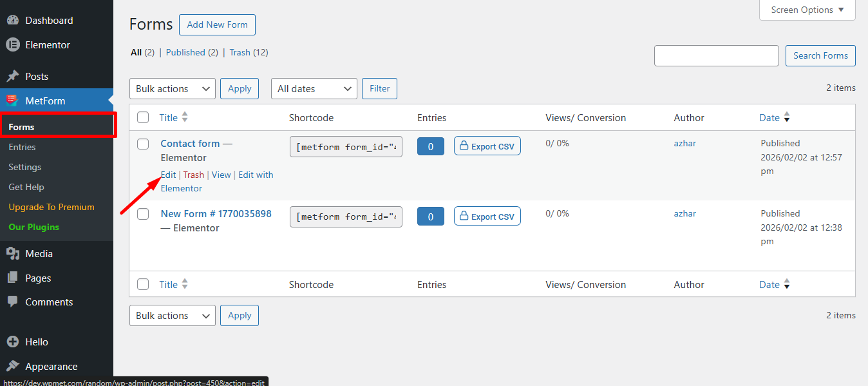Image resolution: width=868 pixels, height=386 pixels.
Task: Open MetForm from the sidebar icon
Action: point(13,101)
